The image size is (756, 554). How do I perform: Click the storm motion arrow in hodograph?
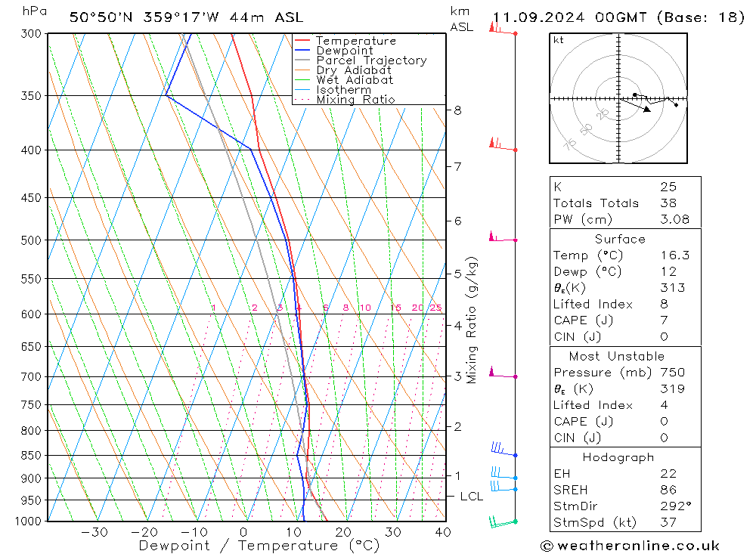(x=636, y=105)
